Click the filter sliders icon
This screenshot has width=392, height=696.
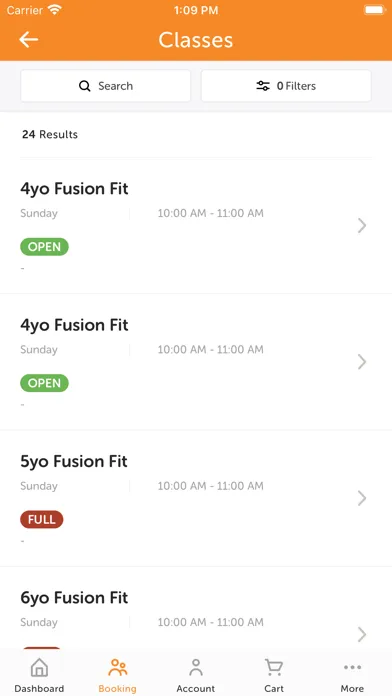263,86
